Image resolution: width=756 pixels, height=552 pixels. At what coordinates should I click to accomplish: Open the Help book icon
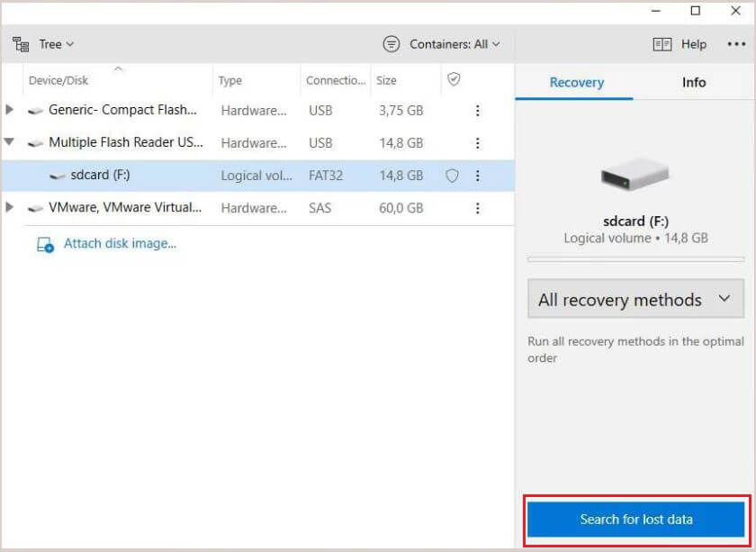662,44
